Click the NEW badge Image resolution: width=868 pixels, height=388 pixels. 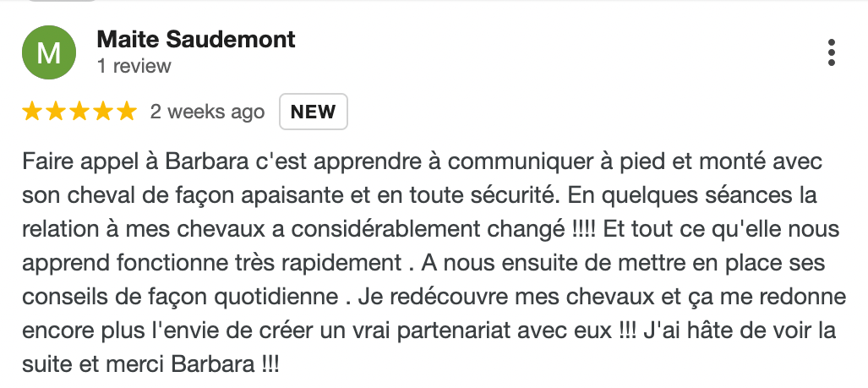[x=314, y=112]
